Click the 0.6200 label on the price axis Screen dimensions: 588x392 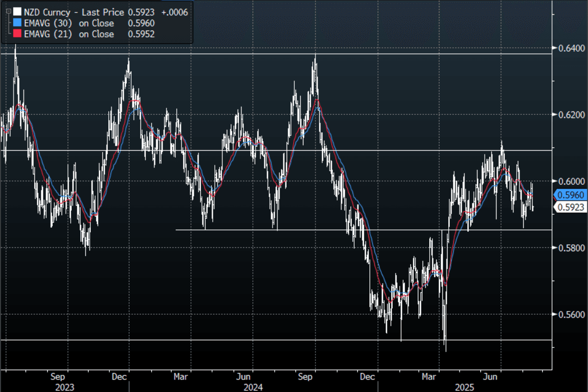tap(569, 115)
